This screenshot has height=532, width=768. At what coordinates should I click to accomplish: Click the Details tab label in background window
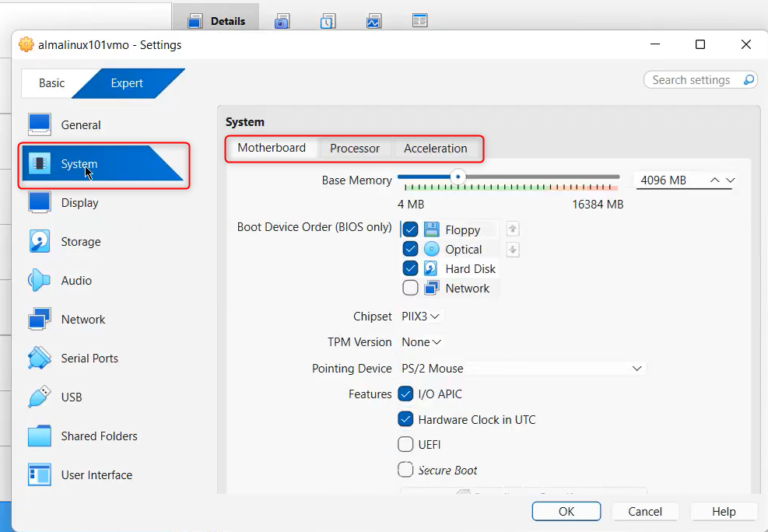pos(228,21)
